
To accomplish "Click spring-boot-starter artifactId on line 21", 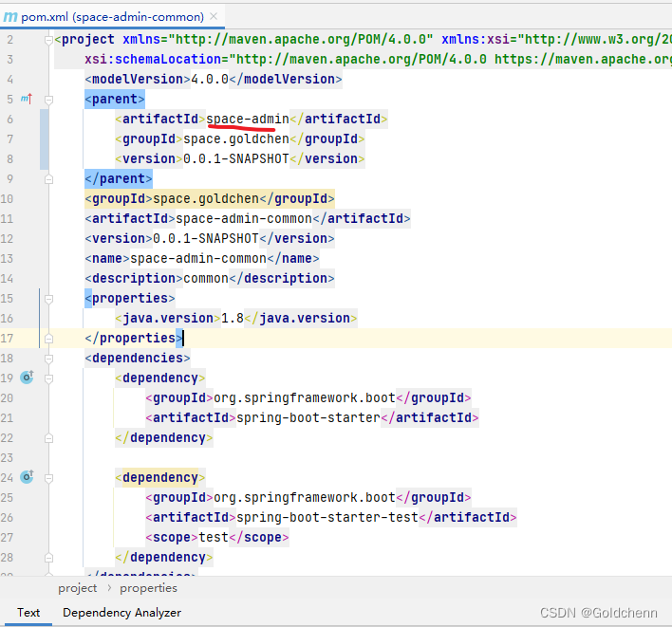I will click(x=308, y=417).
